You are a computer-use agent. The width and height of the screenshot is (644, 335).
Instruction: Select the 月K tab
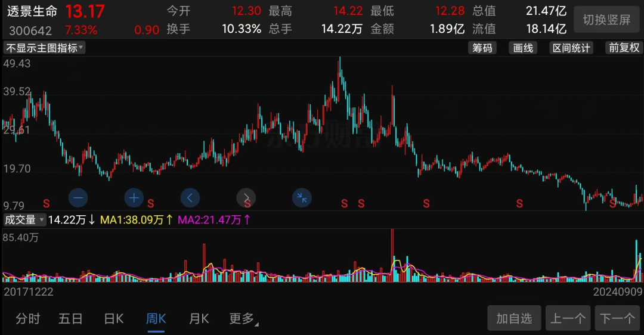tap(199, 319)
